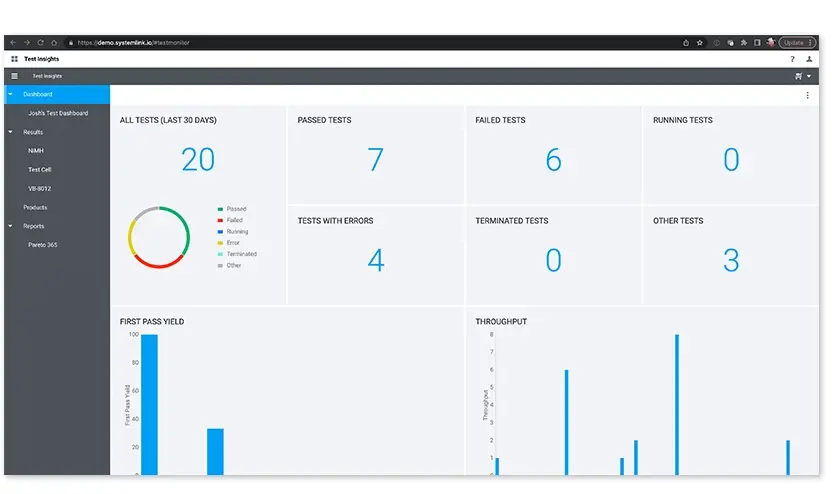Screen dimensions: 832x494
Task: Click the Failed legend red swatch
Action: tap(220, 220)
